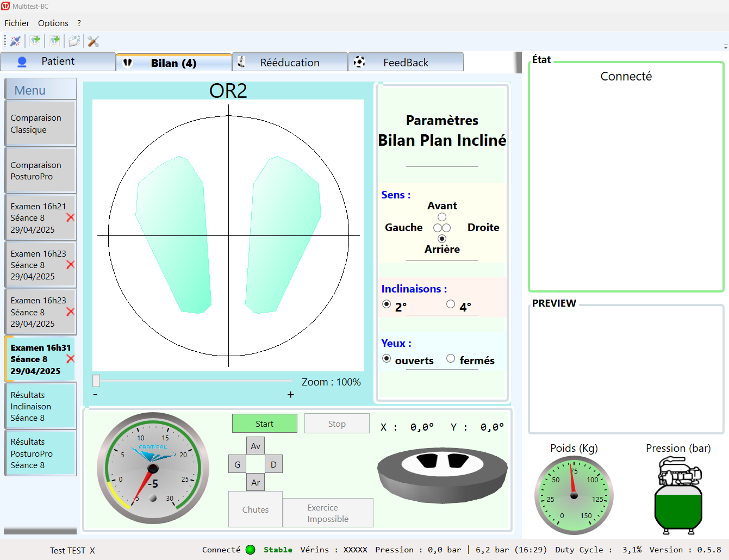Screen dimensions: 729x560
Task: Click the toolbar overflow arrow at far right
Action: tap(726, 47)
